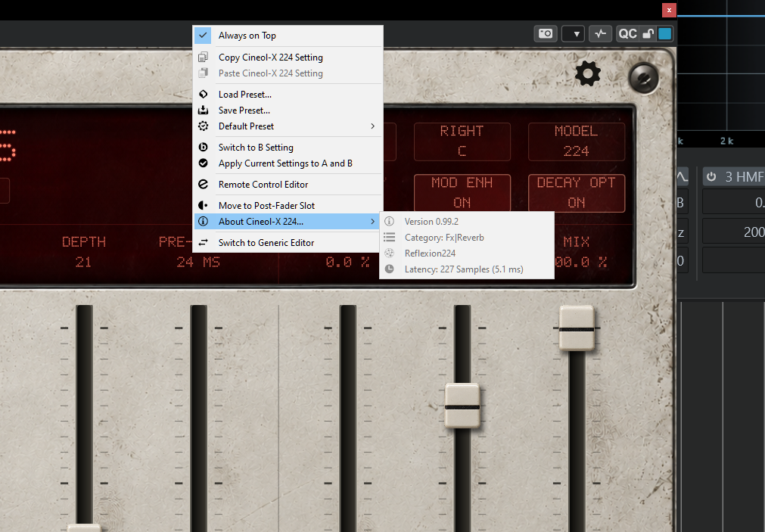Choose Copy Cineol-X 224 Setting

tap(288, 57)
